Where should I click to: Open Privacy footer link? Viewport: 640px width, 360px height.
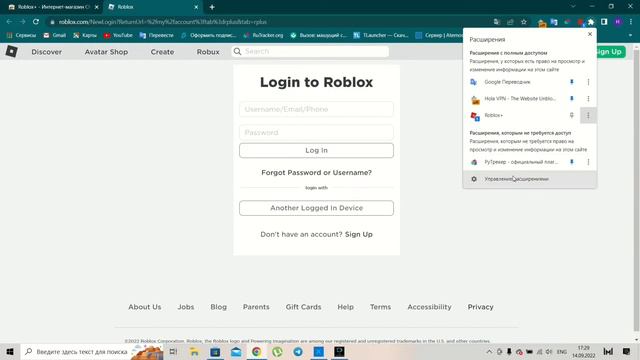click(480, 307)
